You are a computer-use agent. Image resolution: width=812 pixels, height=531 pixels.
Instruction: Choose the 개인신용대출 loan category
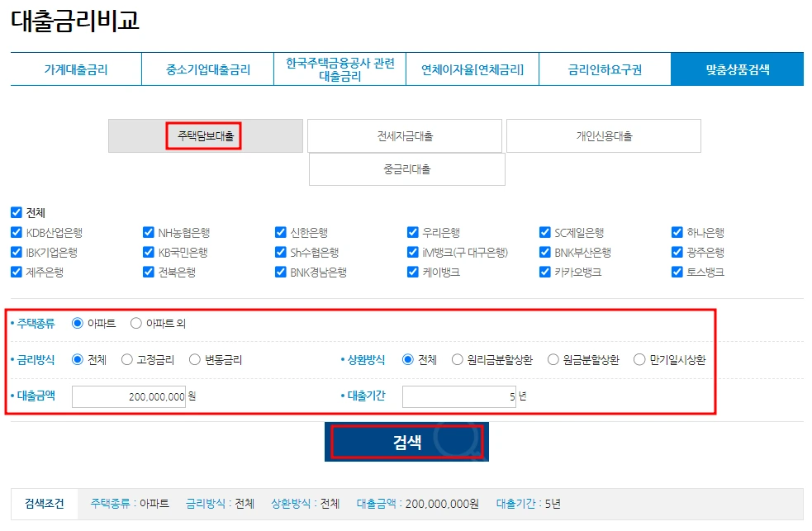pos(603,135)
